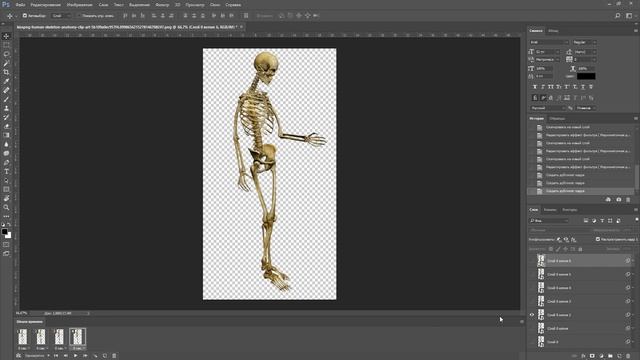
Task: Open the Окно menu
Action: tap(215, 5)
